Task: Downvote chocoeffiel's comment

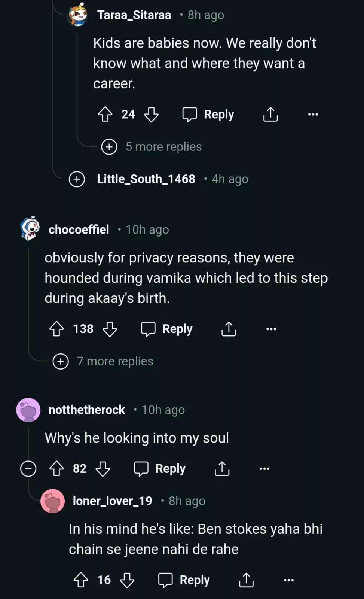Action: tap(110, 329)
